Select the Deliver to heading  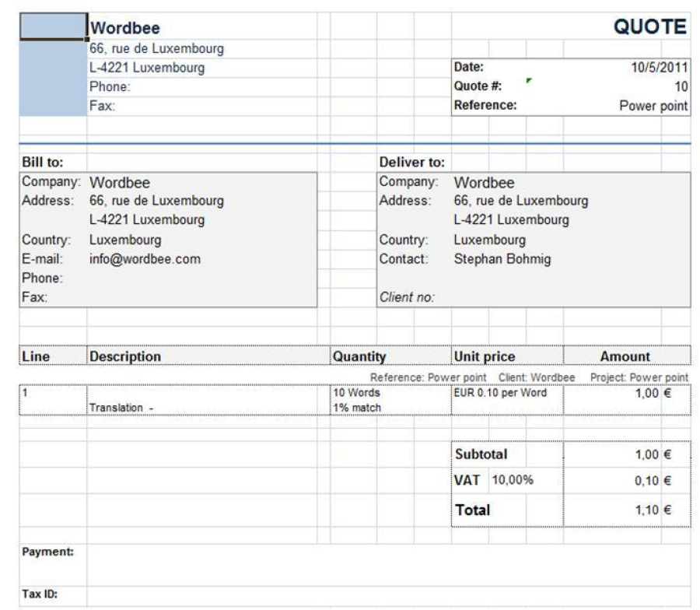pyautogui.click(x=411, y=163)
